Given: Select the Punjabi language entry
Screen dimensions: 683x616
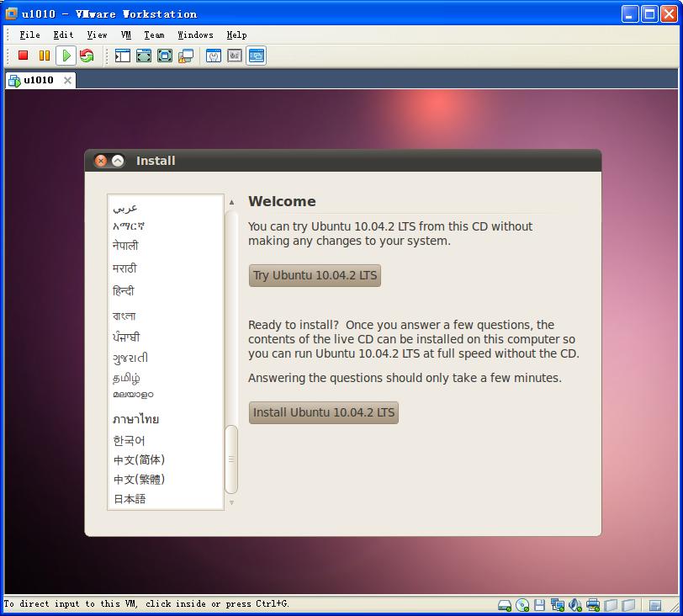Looking at the screenshot, I should pos(166,337).
